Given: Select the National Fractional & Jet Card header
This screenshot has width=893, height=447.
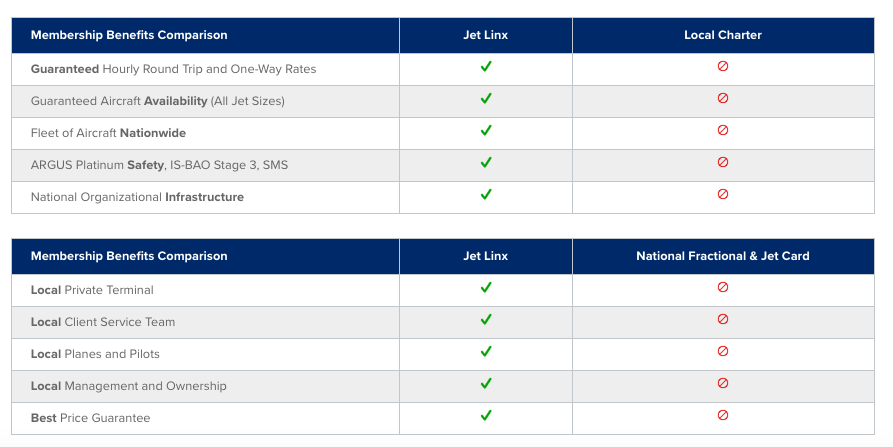Looking at the screenshot, I should coord(722,256).
